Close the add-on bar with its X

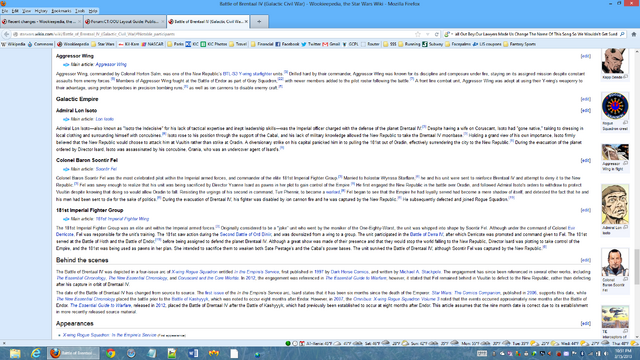point(4,343)
